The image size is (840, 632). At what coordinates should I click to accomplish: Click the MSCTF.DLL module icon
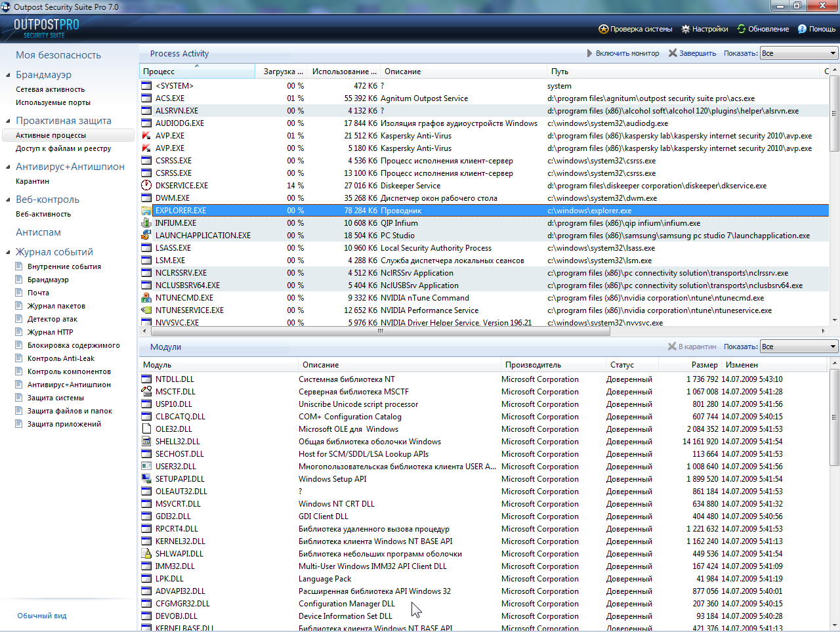point(146,392)
